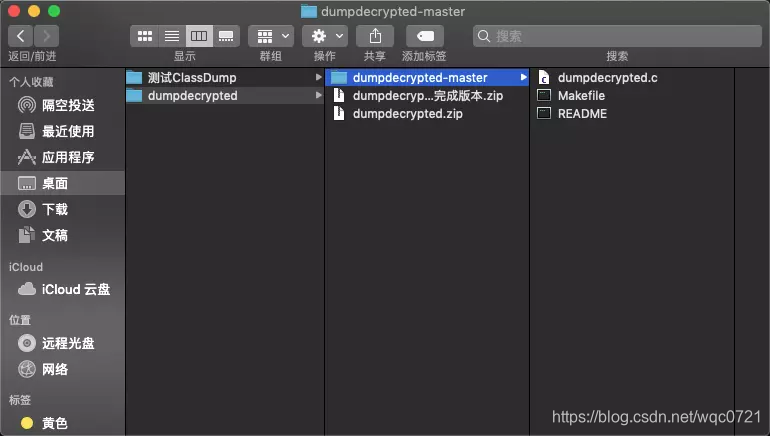
Task: Click the yellow tag color dot
Action: pos(27,423)
